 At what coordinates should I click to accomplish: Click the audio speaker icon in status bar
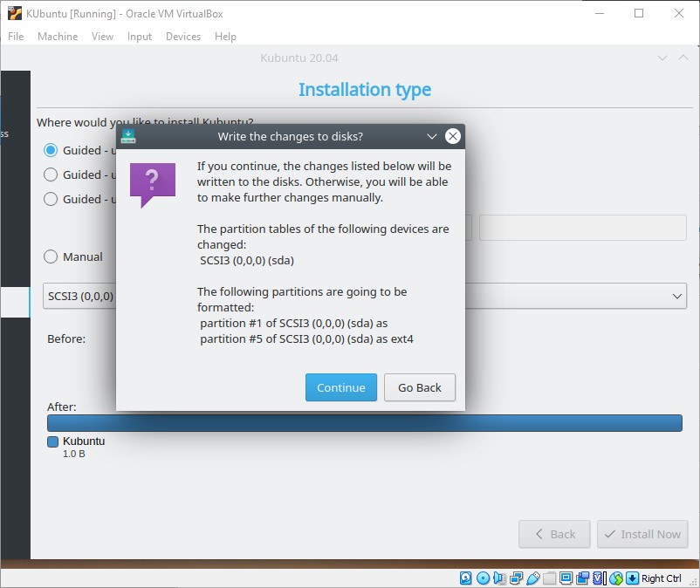click(x=499, y=578)
